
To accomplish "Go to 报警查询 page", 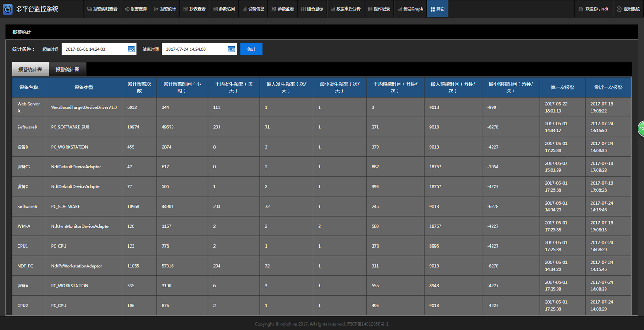I will pos(136,9).
